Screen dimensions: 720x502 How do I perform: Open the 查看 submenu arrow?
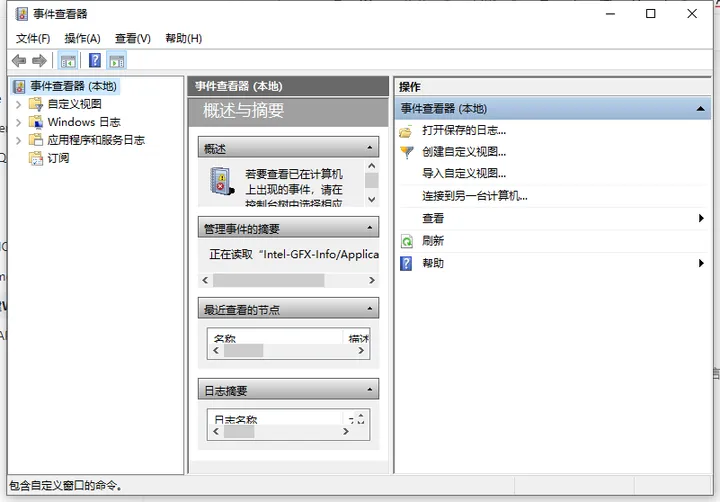[x=701, y=218]
